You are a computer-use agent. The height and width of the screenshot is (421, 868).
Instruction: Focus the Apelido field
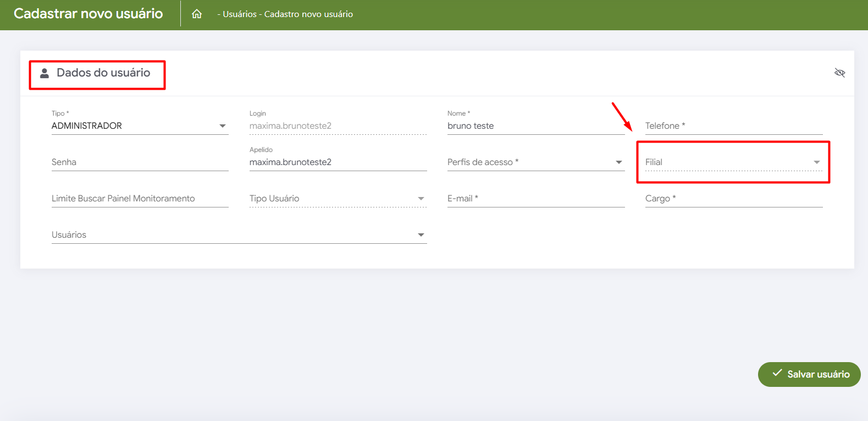point(338,162)
